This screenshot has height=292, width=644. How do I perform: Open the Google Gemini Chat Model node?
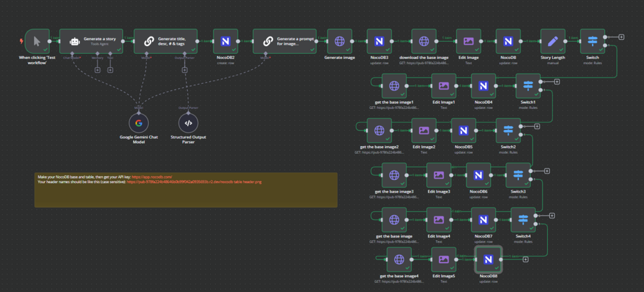[x=138, y=123]
